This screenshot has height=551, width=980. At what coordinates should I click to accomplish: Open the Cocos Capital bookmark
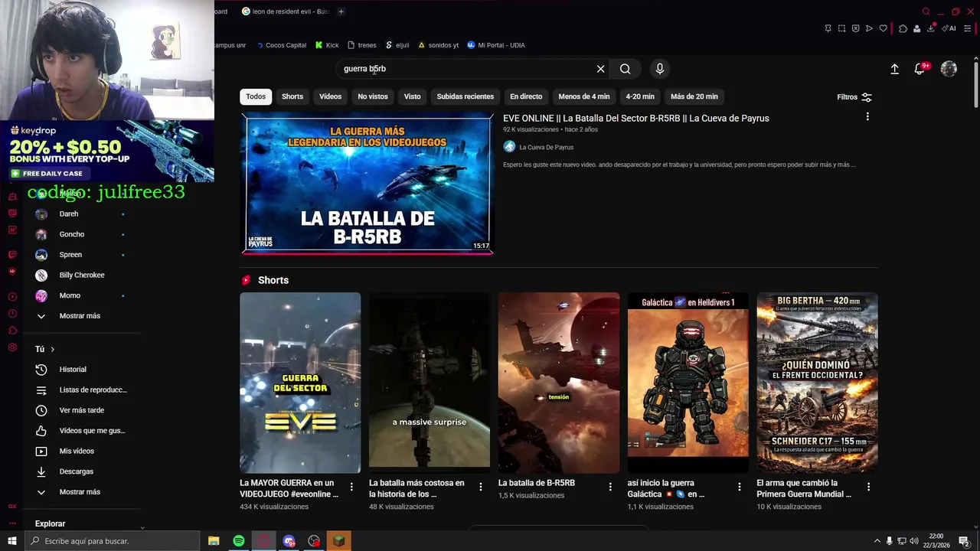(281, 45)
